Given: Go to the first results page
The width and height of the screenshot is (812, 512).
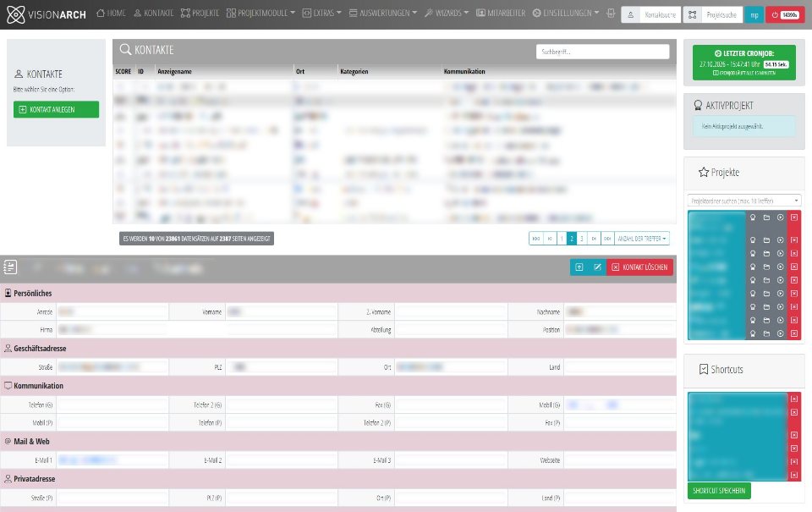Looking at the screenshot, I should pos(536,239).
